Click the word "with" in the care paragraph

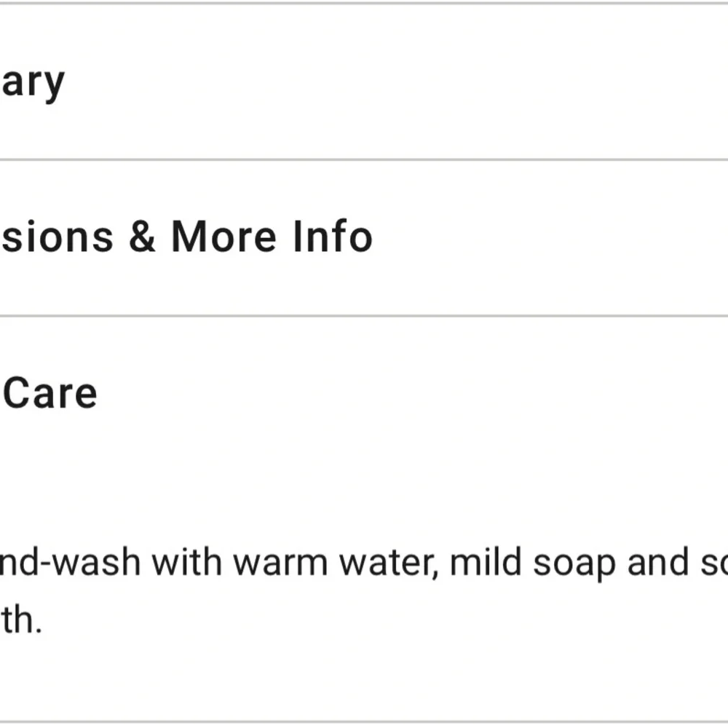pos(186,563)
